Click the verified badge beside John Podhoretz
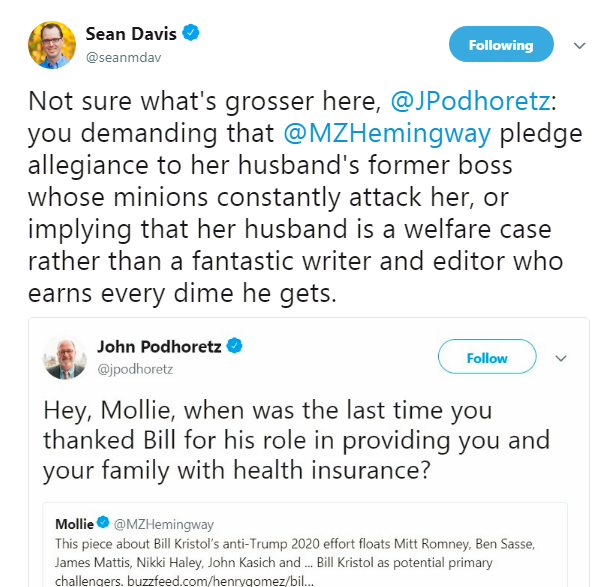 click(235, 346)
